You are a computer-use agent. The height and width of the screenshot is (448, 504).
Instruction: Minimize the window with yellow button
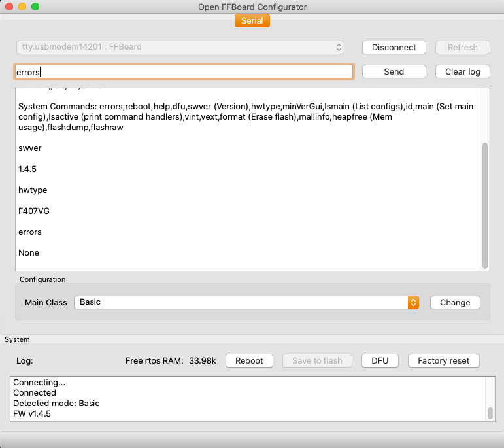tap(22, 7)
